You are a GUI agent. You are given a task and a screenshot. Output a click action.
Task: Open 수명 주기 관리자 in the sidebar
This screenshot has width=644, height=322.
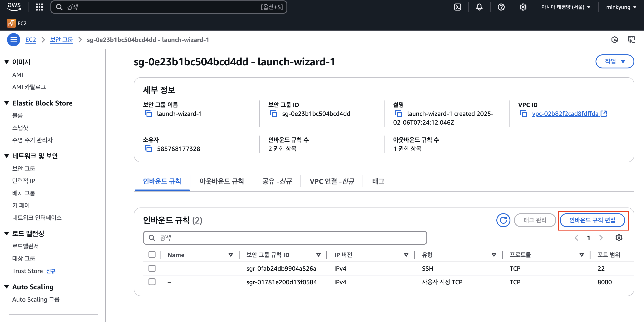(x=32, y=140)
